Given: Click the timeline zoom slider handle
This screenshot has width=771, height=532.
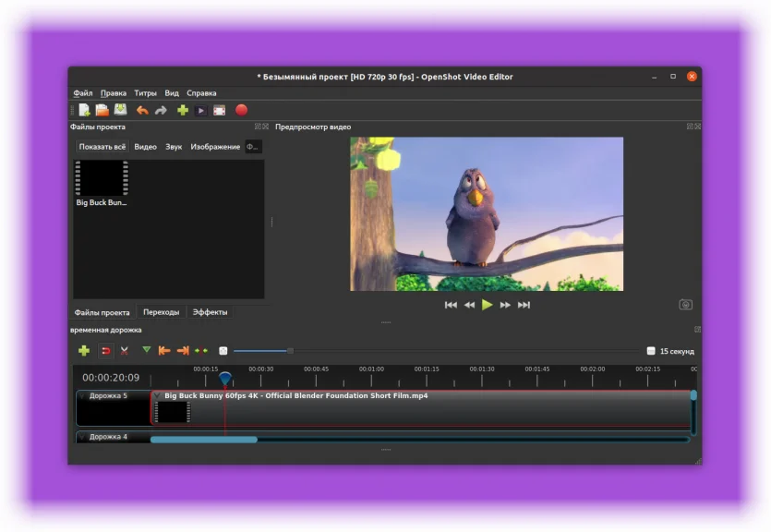Looking at the screenshot, I should point(290,351).
